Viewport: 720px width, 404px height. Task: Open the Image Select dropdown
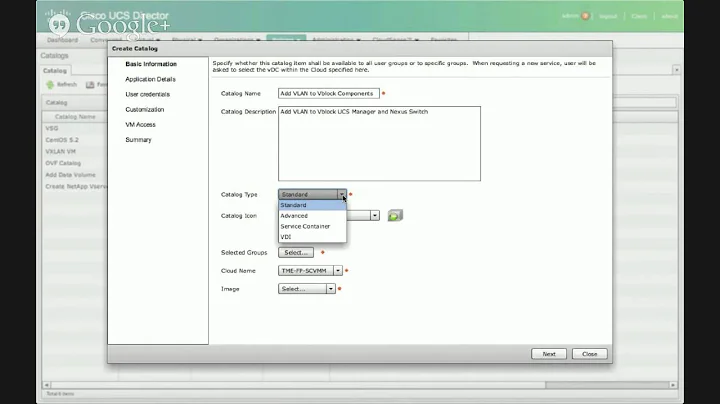click(x=306, y=289)
